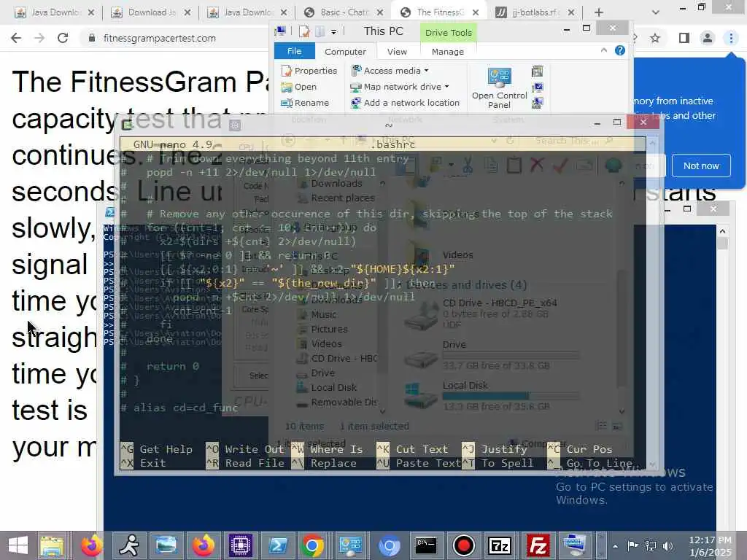Launch FileZilla from the taskbar
The width and height of the screenshot is (747, 560).
(x=538, y=545)
